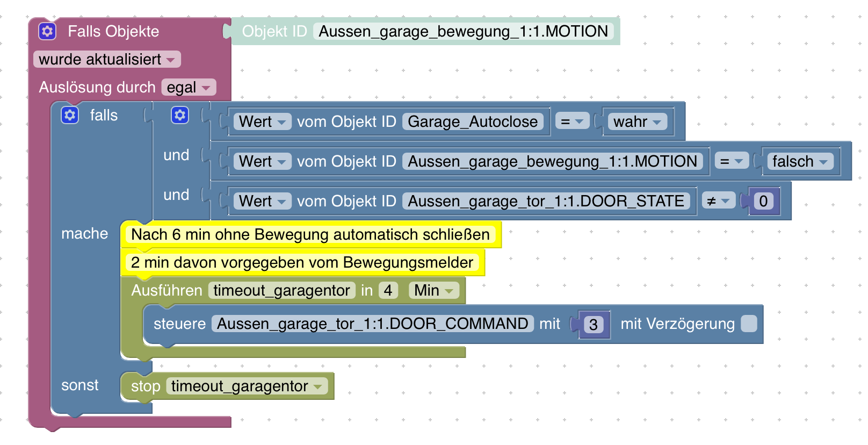
Task: Select Objekt ID in the top trigger block
Action: [x=463, y=31]
